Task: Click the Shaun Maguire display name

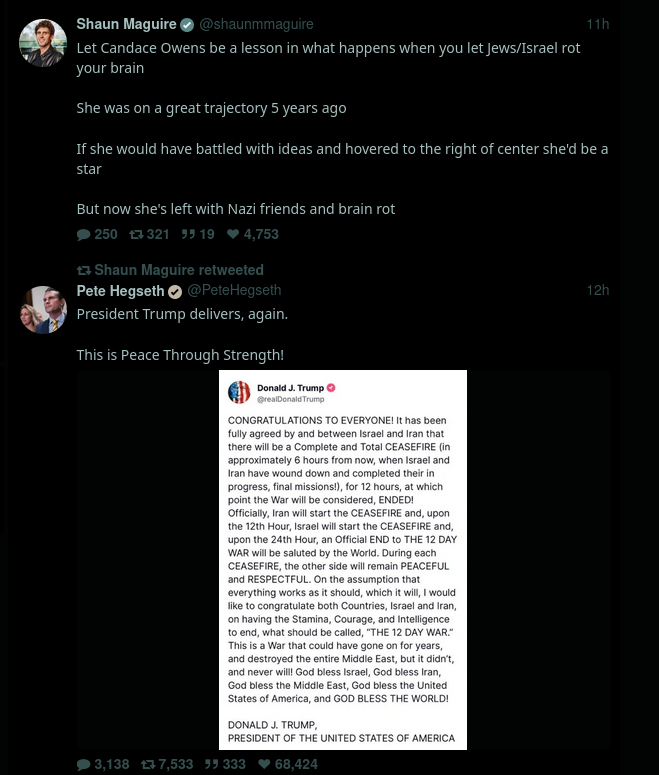Action: click(127, 24)
